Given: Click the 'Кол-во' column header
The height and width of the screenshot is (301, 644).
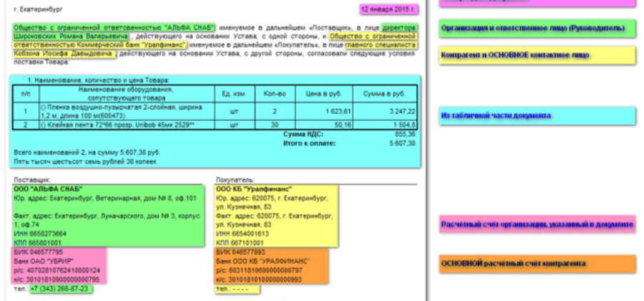Looking at the screenshot, I should click(x=275, y=94).
